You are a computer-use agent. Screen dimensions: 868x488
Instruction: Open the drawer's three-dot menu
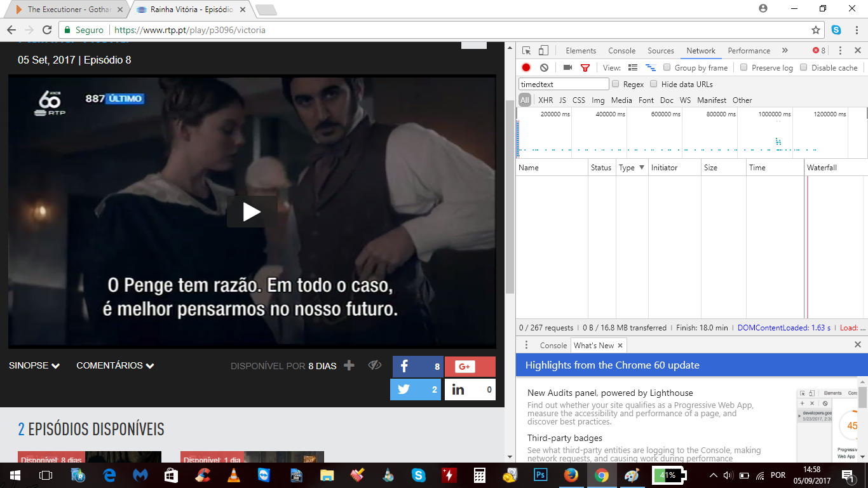(x=526, y=345)
